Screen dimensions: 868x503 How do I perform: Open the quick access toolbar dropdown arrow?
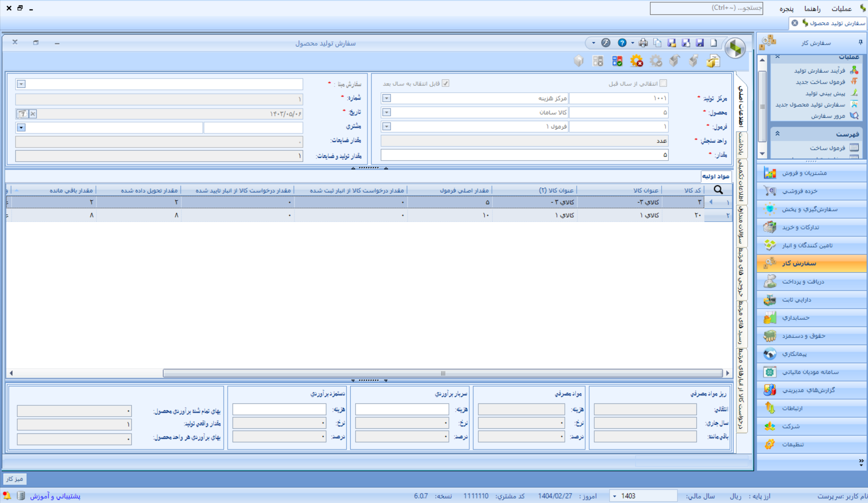pyautogui.click(x=593, y=43)
